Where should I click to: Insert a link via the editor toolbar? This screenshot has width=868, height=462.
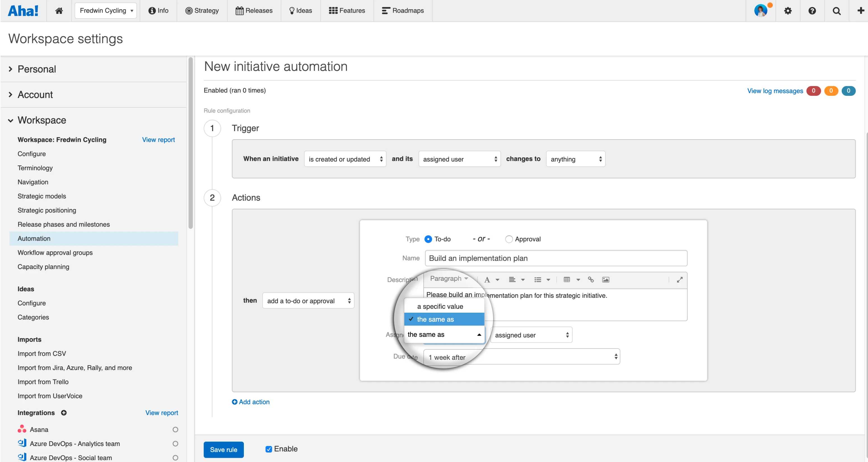click(x=590, y=280)
